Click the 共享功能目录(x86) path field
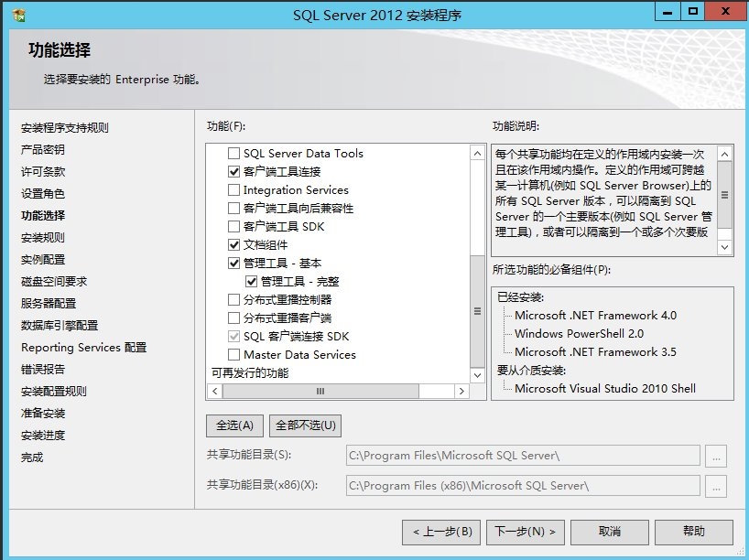Viewport: 749px width, 560px height. pyautogui.click(x=523, y=486)
